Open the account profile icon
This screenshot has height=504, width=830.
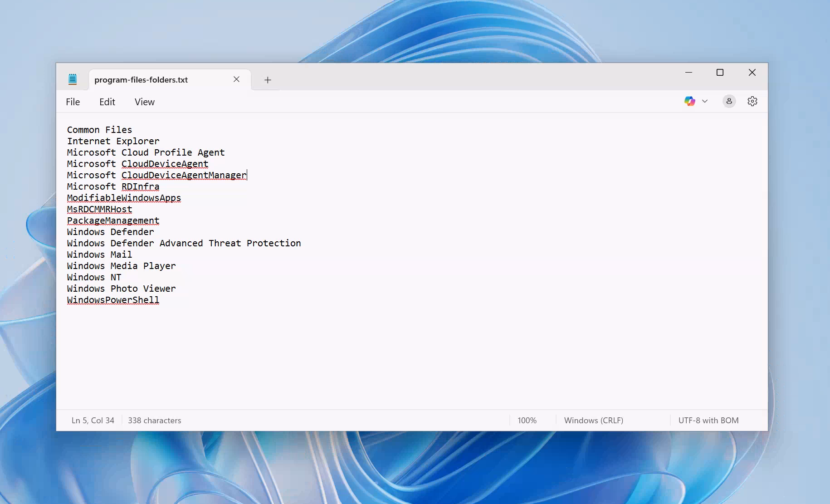pyautogui.click(x=729, y=101)
